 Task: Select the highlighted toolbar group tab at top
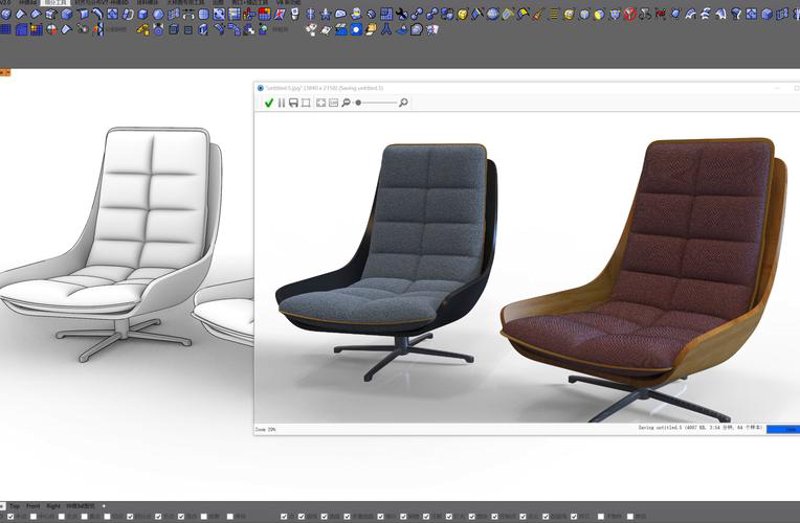point(55,3)
